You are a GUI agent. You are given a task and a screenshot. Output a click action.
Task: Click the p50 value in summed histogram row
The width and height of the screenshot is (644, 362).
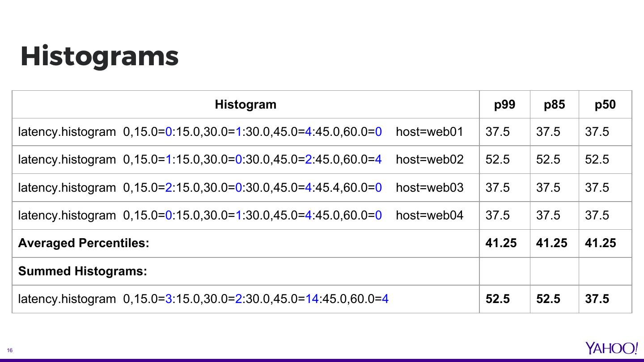(597, 299)
